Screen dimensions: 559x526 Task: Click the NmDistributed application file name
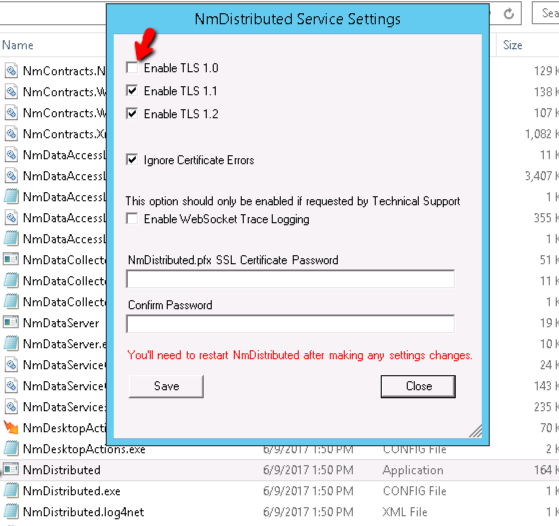[62, 470]
